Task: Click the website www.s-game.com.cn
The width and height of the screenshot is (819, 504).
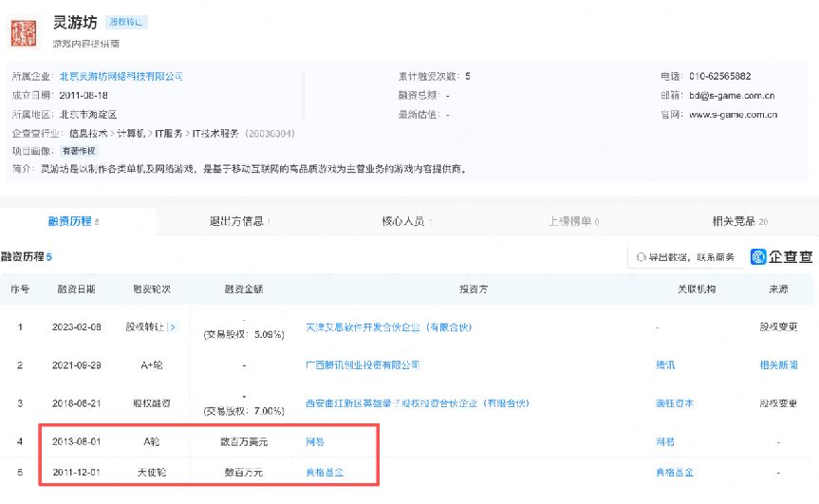Action: click(733, 115)
